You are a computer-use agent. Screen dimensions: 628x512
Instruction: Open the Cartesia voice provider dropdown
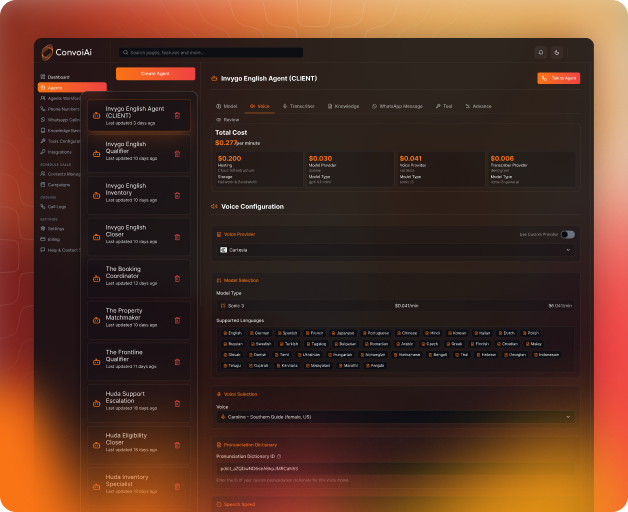tap(395, 250)
